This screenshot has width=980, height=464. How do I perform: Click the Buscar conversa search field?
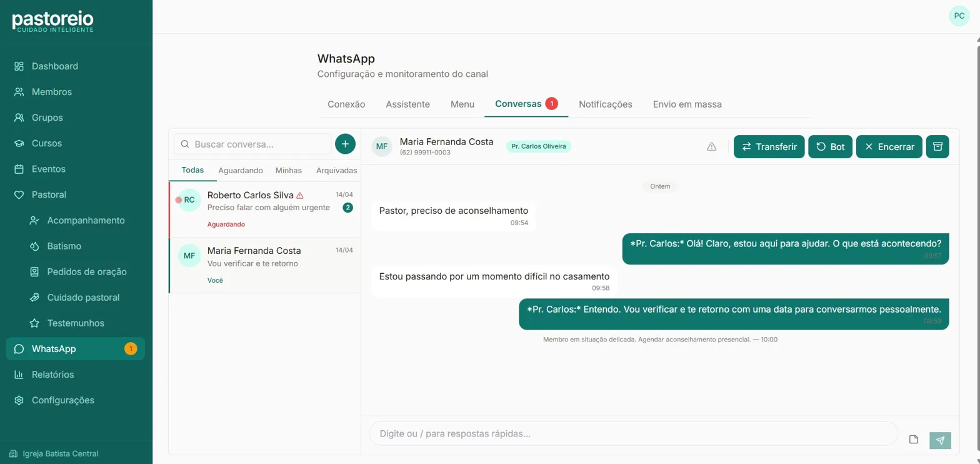(252, 144)
